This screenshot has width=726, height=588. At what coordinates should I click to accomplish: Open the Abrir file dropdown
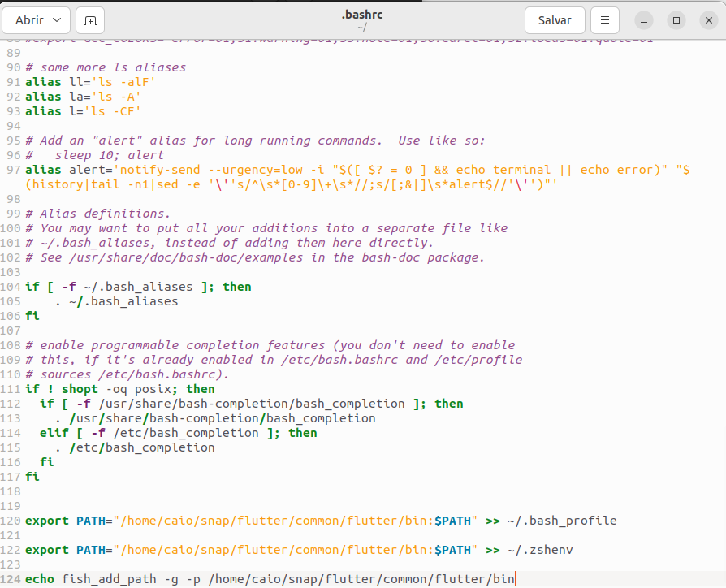click(37, 19)
